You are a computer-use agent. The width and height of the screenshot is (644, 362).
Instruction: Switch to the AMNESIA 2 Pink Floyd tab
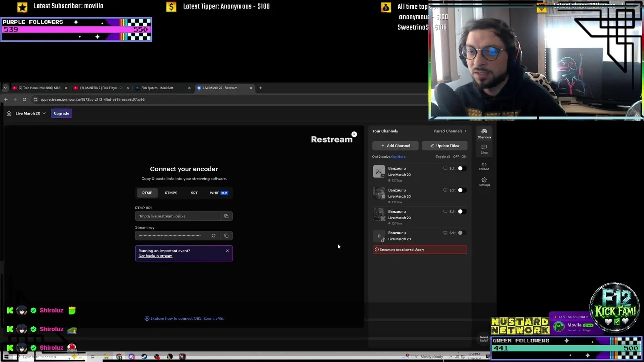(x=101, y=88)
